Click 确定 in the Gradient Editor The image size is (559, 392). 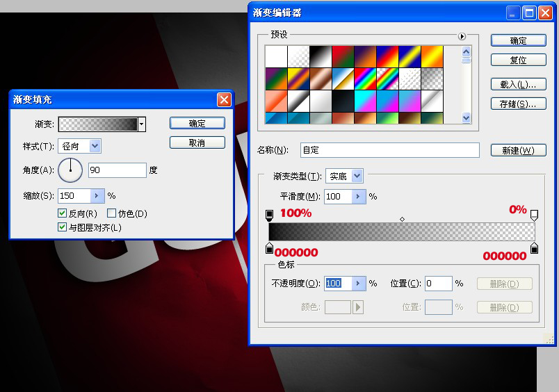519,40
